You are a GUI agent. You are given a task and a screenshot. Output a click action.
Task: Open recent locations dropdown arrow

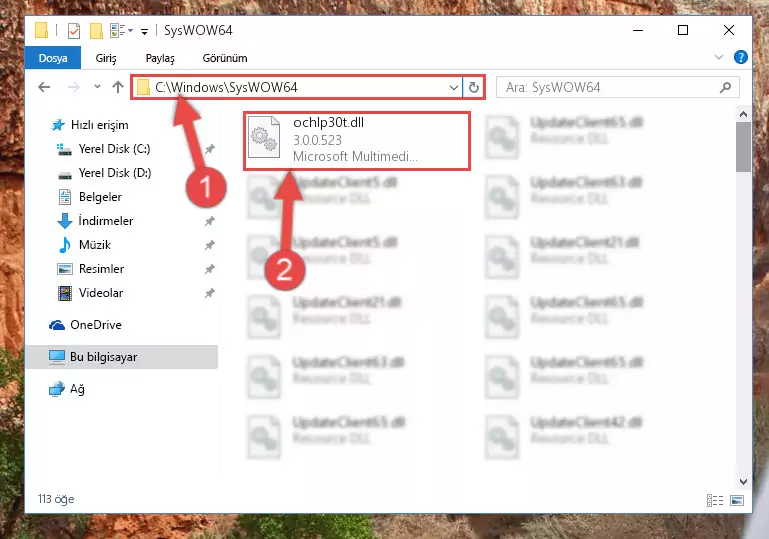click(x=97, y=87)
